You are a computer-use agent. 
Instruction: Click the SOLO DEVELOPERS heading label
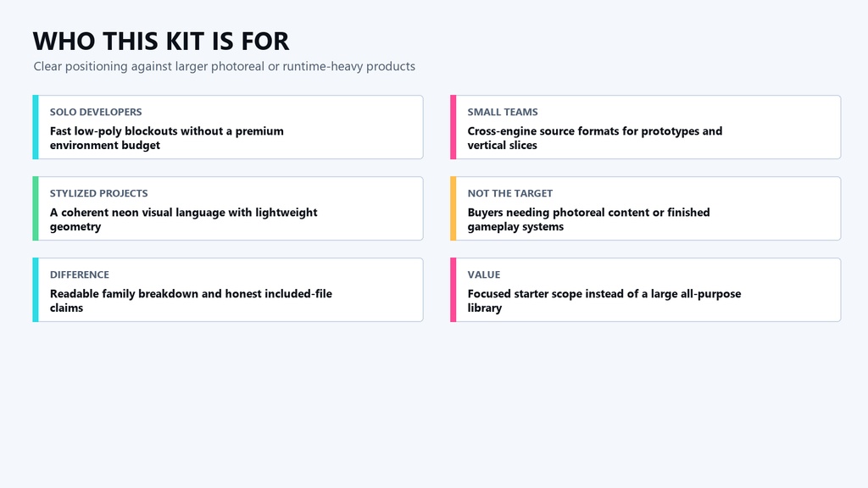96,112
